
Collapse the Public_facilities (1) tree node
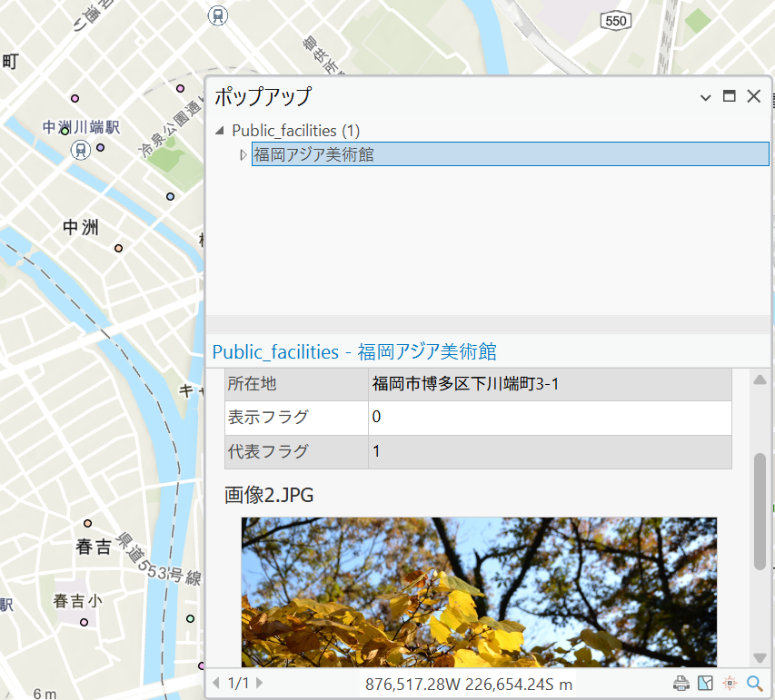pyautogui.click(x=220, y=131)
